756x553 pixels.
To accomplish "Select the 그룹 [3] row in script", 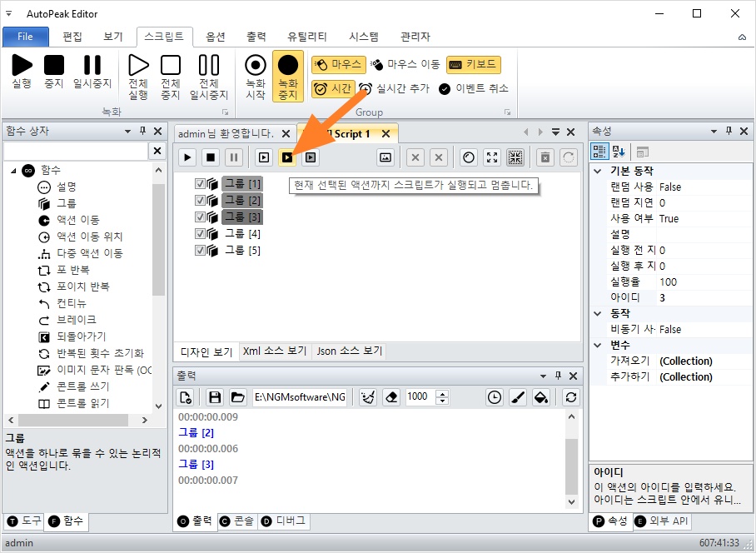I will (x=242, y=217).
